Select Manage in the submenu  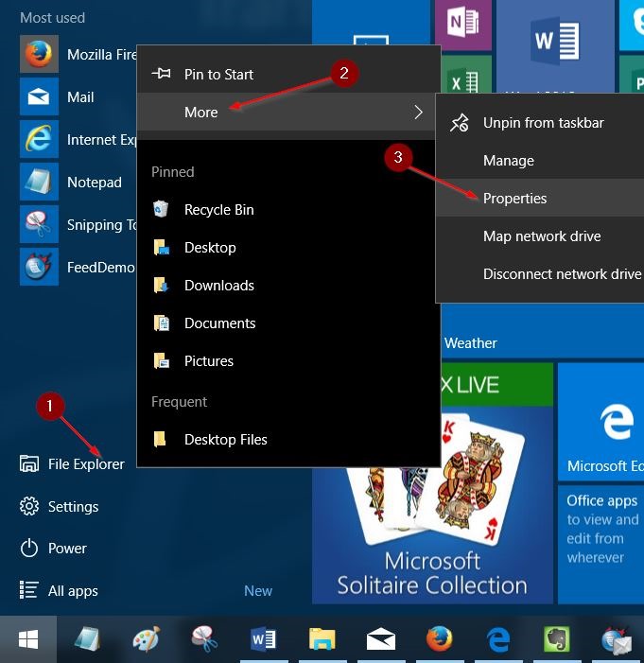(540, 160)
